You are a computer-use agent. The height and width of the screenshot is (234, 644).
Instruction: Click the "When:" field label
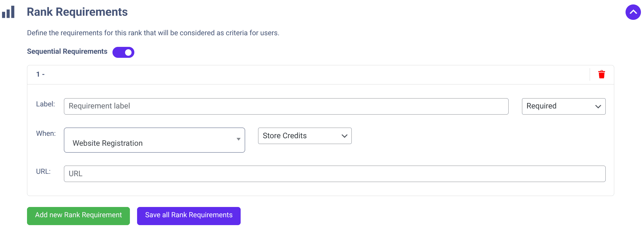pos(46,133)
